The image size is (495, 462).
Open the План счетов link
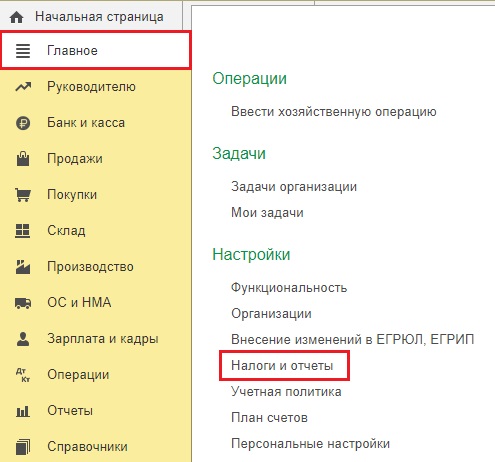coord(269,417)
